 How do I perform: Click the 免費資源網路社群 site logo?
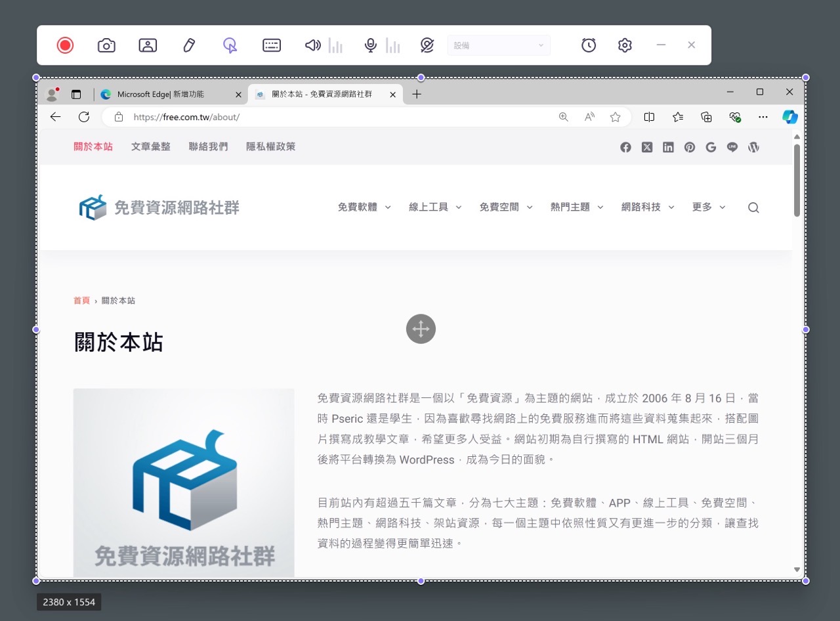159,207
